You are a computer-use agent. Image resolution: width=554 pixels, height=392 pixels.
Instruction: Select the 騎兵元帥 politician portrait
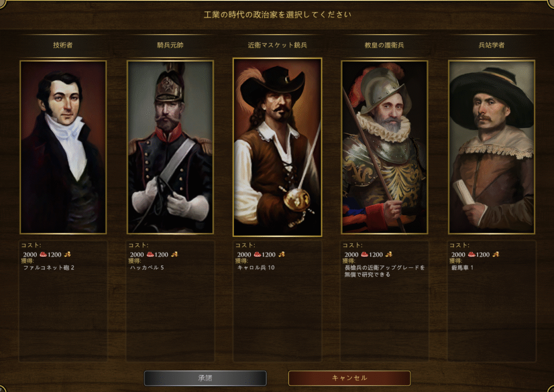pos(170,147)
